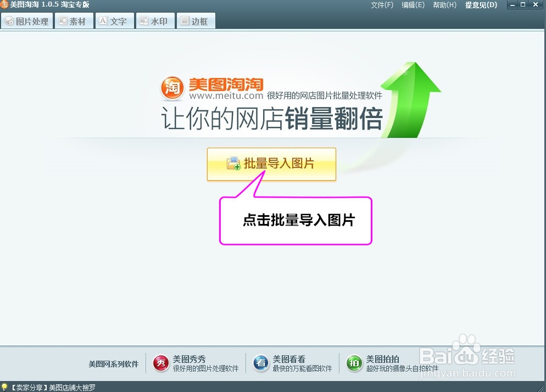Click 【卖家分享】美图店铺大搜罗 in status bar

tap(53, 388)
